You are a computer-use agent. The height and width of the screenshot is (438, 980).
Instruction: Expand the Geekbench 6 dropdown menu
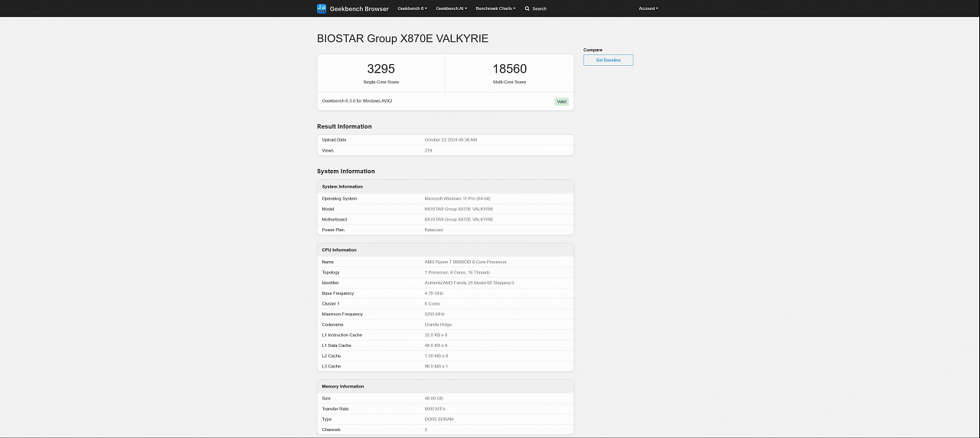[412, 8]
